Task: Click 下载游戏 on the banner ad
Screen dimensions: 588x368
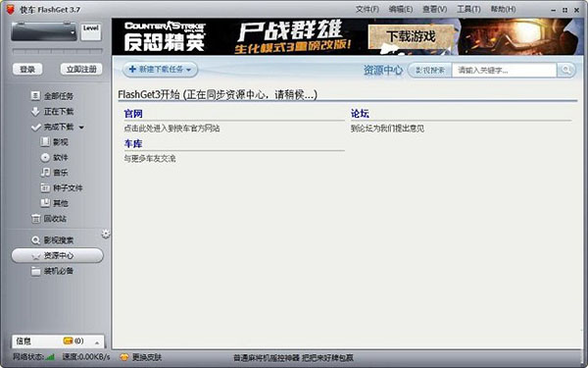Action: click(x=412, y=37)
